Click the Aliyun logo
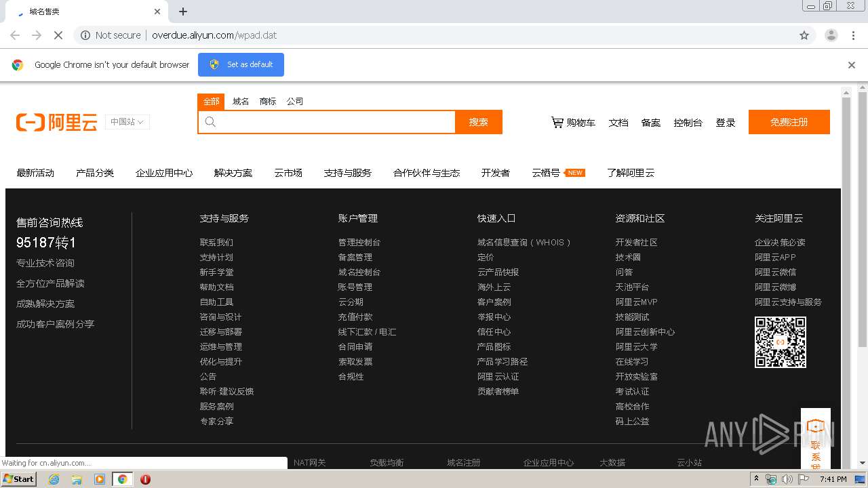868x488 pixels. (57, 123)
